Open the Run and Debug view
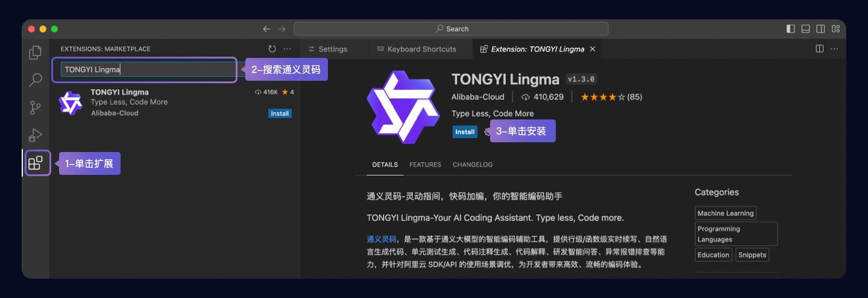868x298 pixels. coord(36,135)
